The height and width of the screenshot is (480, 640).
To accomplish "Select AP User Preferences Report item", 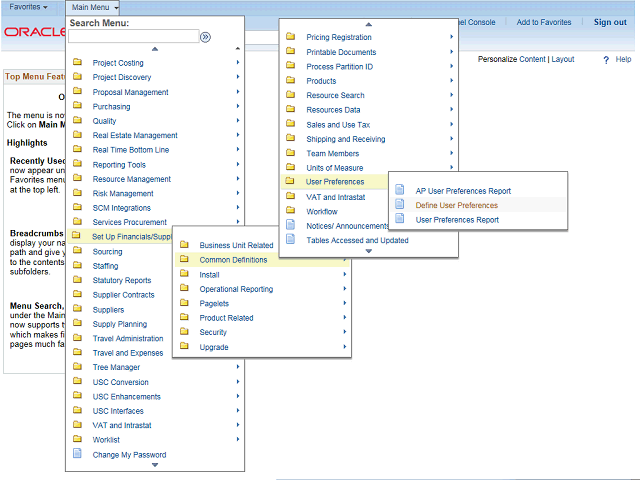I will [x=463, y=191].
